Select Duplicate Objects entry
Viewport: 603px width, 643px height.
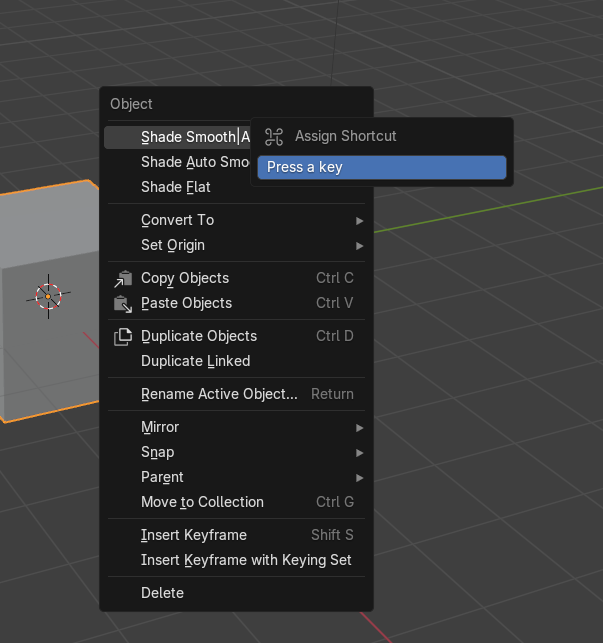pyautogui.click(x=236, y=336)
